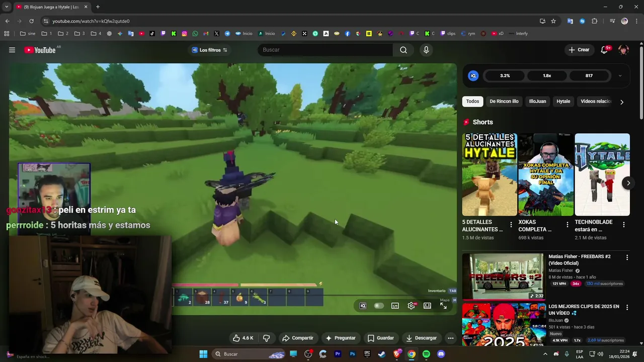Screen dimensions: 644x362
Task: Open the WhatsApp bookmark
Action: [195, 34]
